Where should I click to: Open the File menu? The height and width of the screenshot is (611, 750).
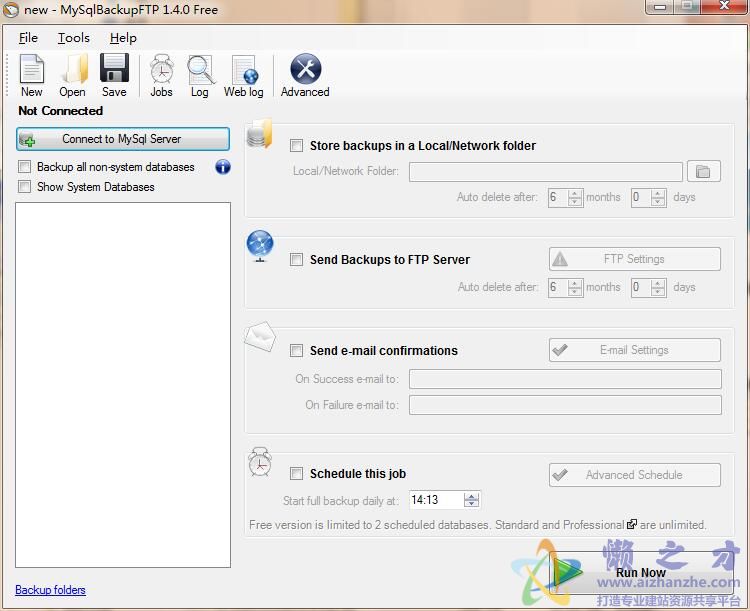pyautogui.click(x=28, y=38)
